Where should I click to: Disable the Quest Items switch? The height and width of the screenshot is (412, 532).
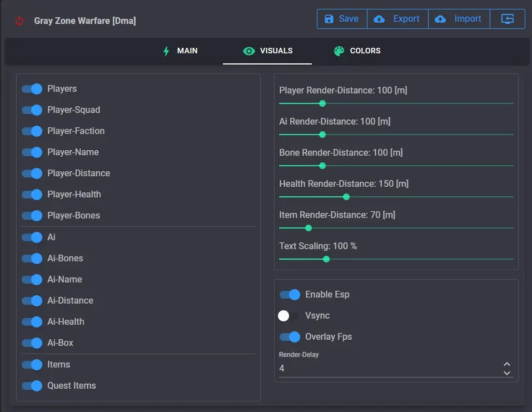point(32,385)
